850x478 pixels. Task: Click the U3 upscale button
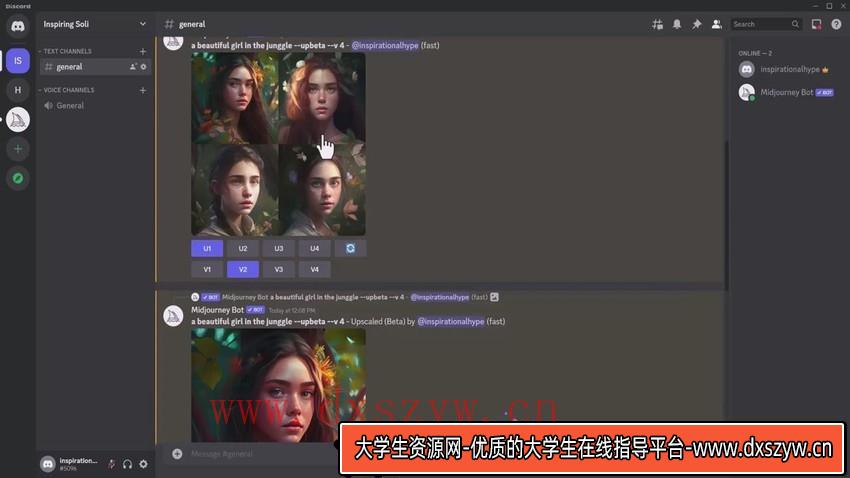(x=279, y=248)
